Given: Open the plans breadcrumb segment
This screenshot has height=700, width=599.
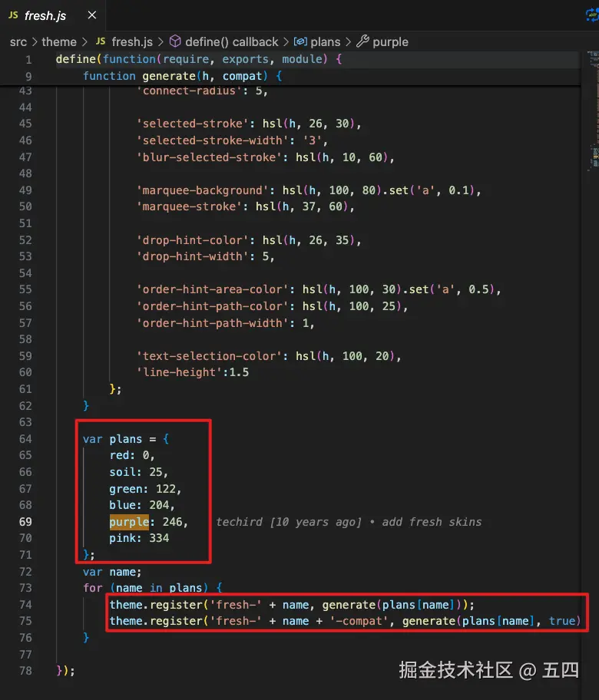Looking at the screenshot, I should pyautogui.click(x=325, y=42).
